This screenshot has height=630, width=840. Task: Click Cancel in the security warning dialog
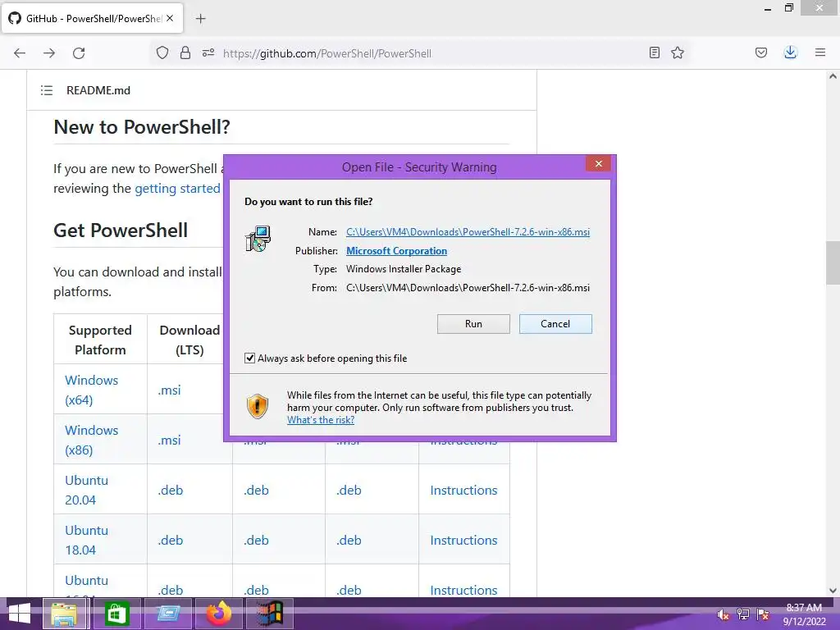coord(555,323)
